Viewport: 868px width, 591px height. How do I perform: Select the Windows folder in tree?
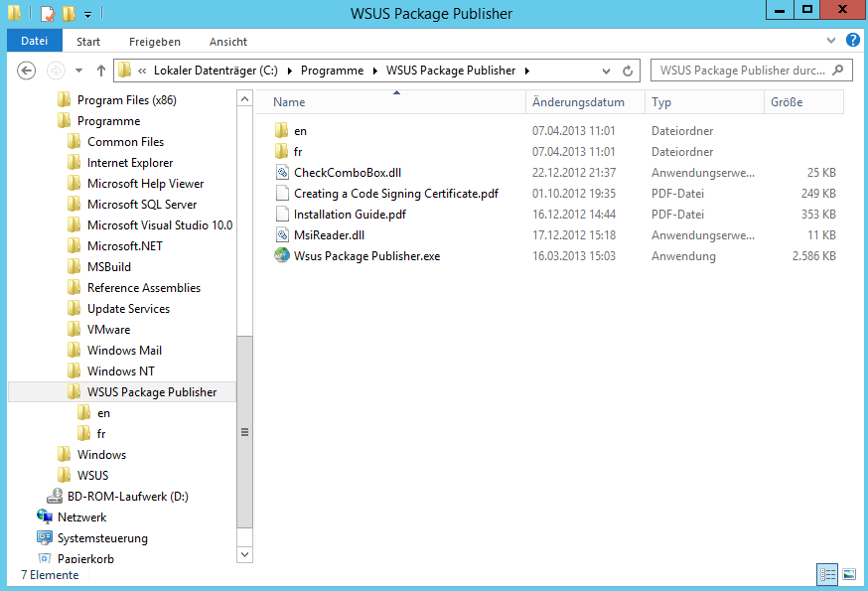tap(102, 455)
